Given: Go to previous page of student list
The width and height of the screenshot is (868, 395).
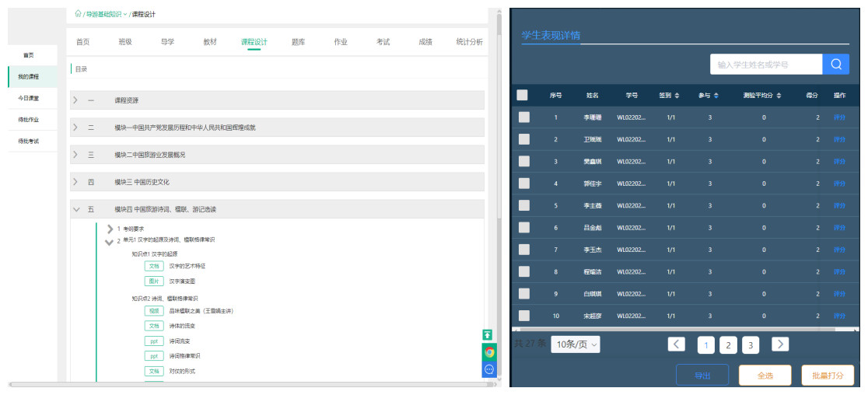Looking at the screenshot, I should click(x=676, y=344).
